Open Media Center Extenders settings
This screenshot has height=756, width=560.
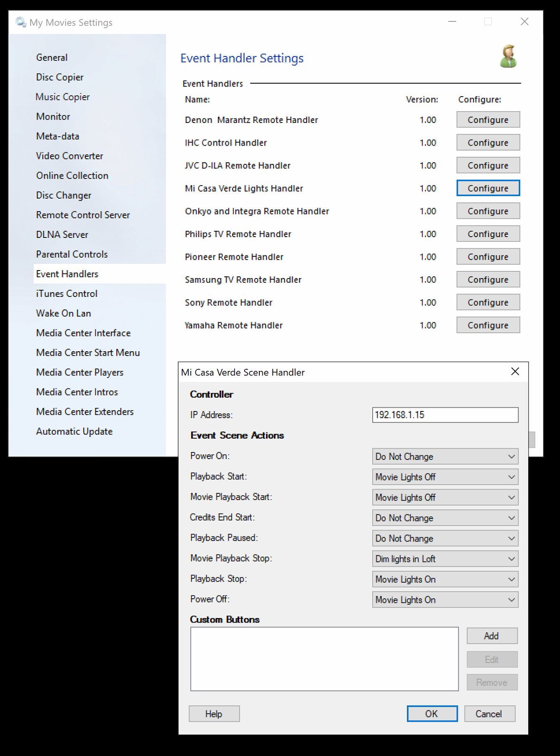coord(85,411)
